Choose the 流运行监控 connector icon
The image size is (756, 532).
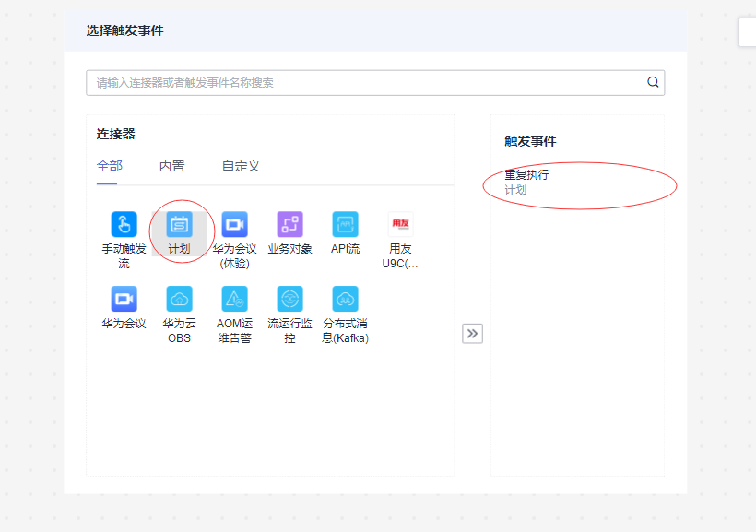pyautogui.click(x=289, y=299)
